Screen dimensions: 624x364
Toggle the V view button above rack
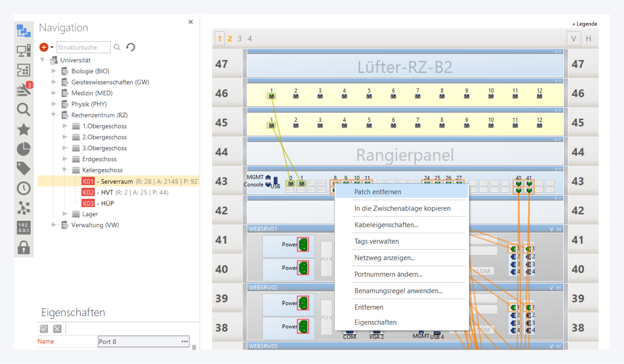[574, 39]
